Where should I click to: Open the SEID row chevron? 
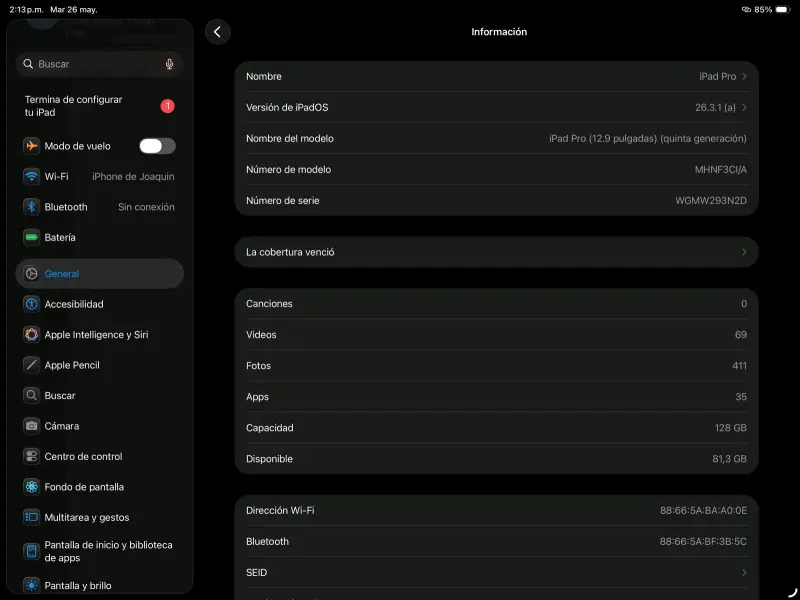744,572
